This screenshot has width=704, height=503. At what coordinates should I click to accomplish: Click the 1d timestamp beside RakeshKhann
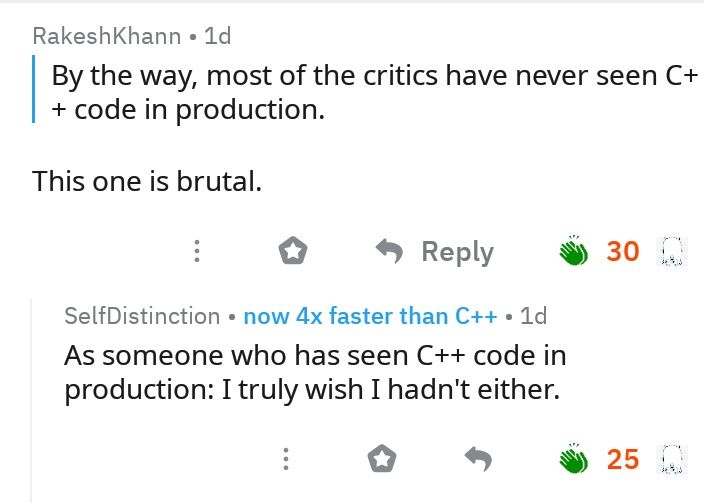pyautogui.click(x=217, y=36)
